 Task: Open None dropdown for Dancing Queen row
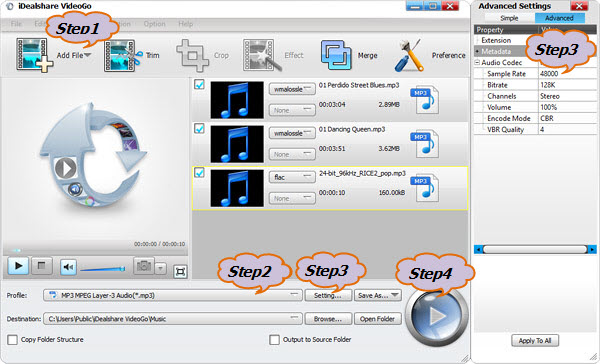tap(292, 154)
